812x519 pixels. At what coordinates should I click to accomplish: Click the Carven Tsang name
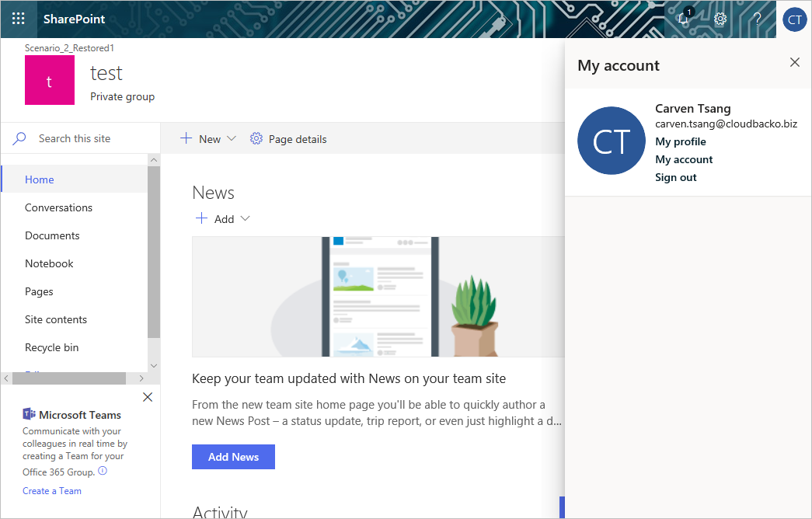(693, 108)
